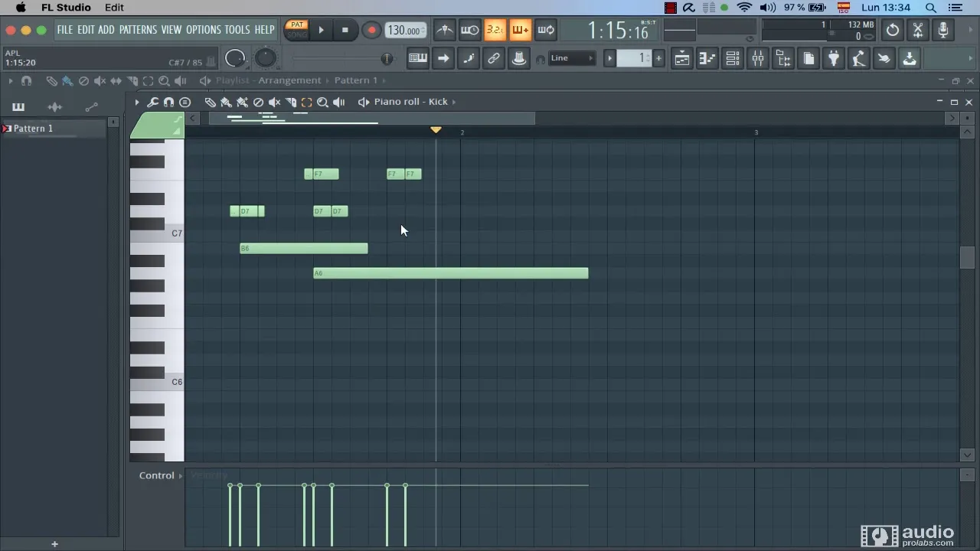The height and width of the screenshot is (551, 980).
Task: Activate the Select tool in Piano roll
Action: coord(307,102)
